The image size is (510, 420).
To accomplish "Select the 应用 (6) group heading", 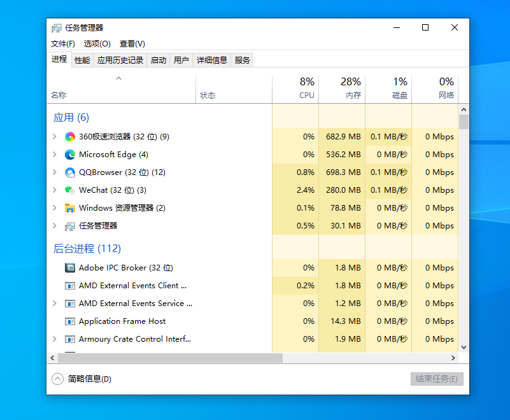I will point(71,117).
